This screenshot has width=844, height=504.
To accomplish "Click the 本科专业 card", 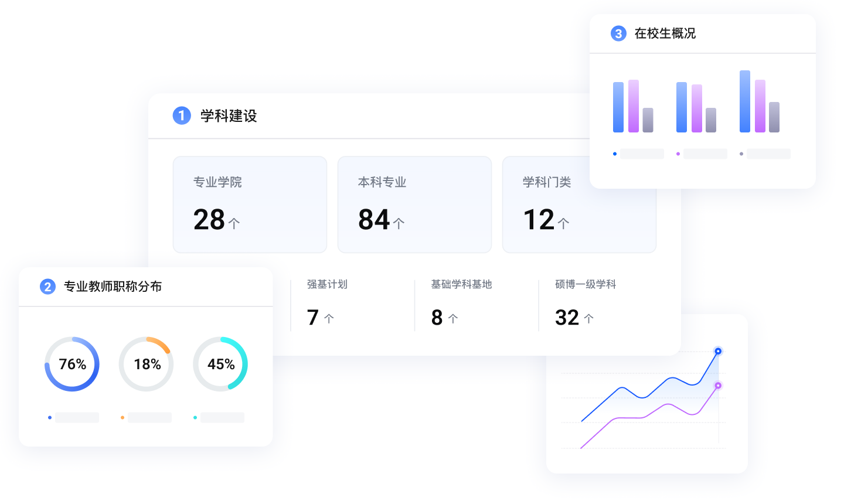I will click(x=414, y=205).
